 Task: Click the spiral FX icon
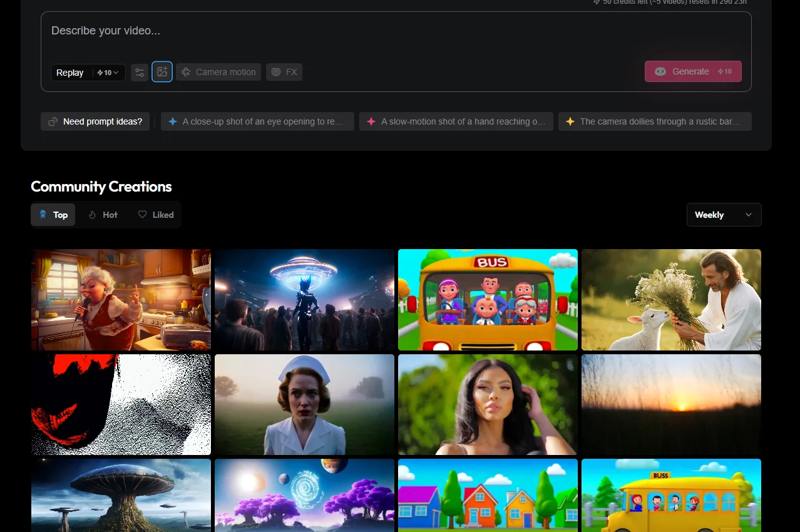click(276, 72)
